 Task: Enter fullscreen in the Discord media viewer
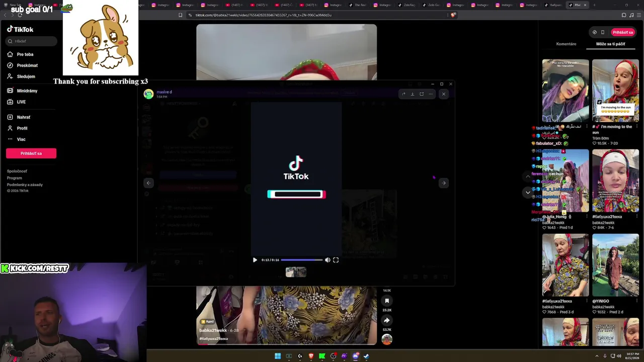click(336, 260)
